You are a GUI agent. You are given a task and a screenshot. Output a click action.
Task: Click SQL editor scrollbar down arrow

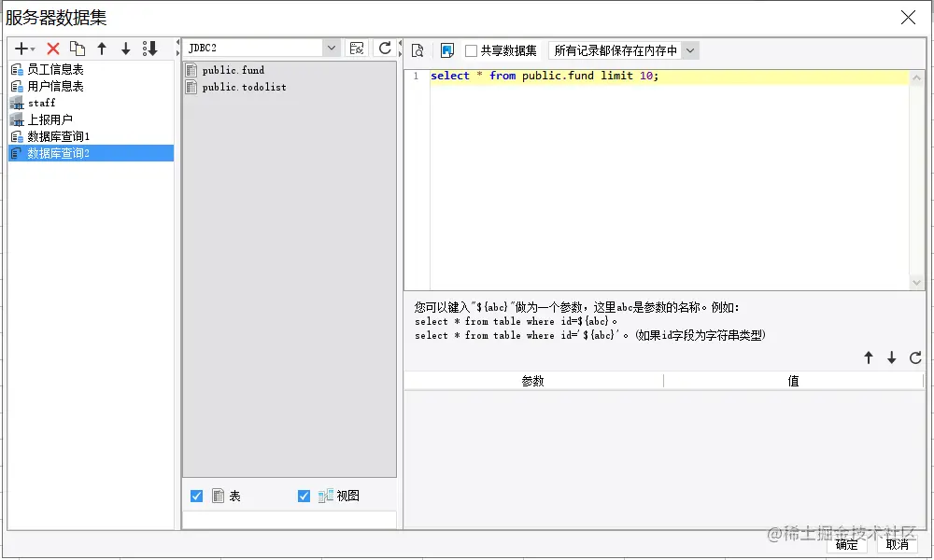pos(917,283)
